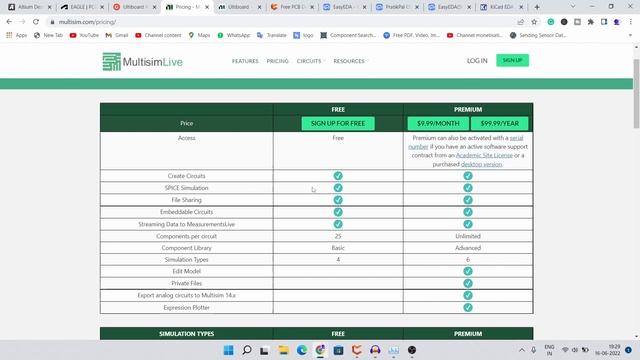Click the 'Basic' Component Library cell
The height and width of the screenshot is (360, 640).
pyautogui.click(x=338, y=248)
